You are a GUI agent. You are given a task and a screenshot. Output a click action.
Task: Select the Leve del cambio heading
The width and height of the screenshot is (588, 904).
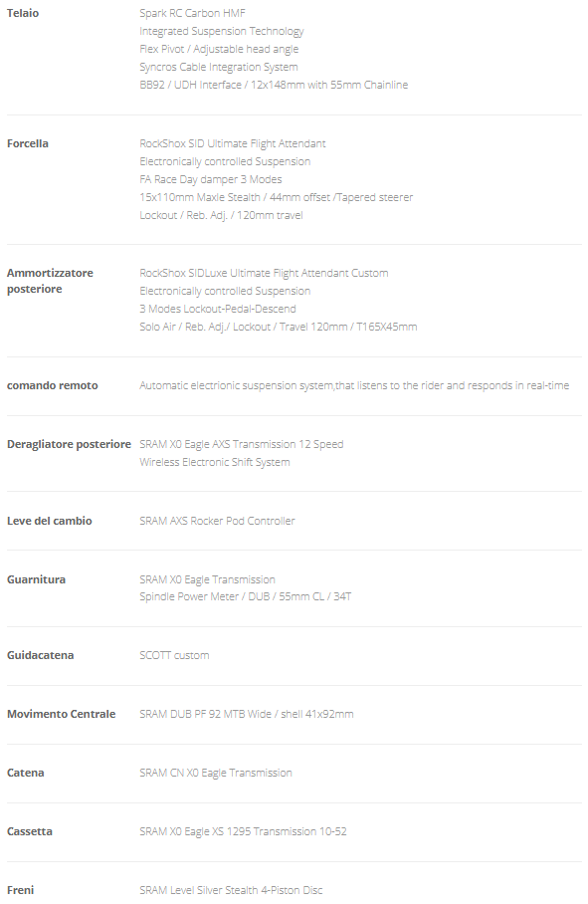click(50, 521)
